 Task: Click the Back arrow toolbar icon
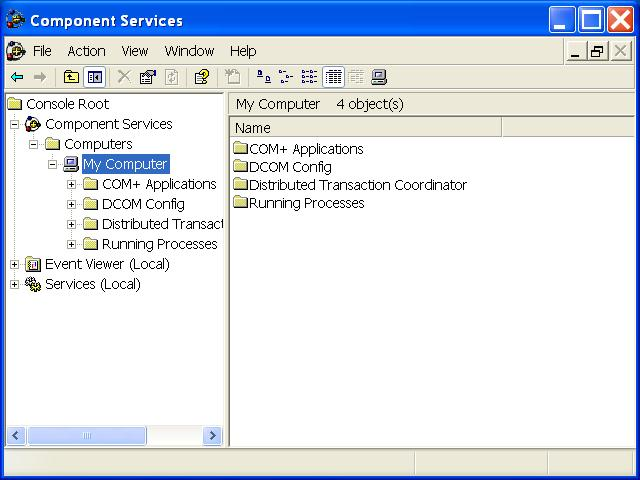(17, 77)
